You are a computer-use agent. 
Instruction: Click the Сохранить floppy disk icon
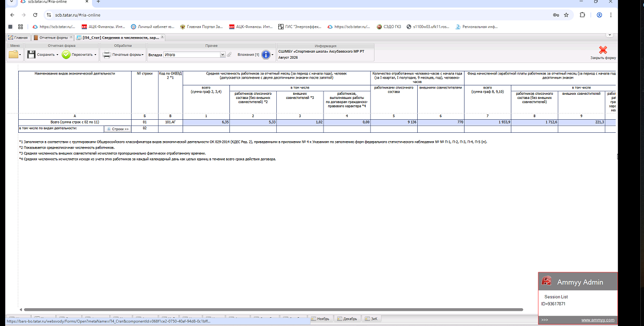tap(31, 54)
